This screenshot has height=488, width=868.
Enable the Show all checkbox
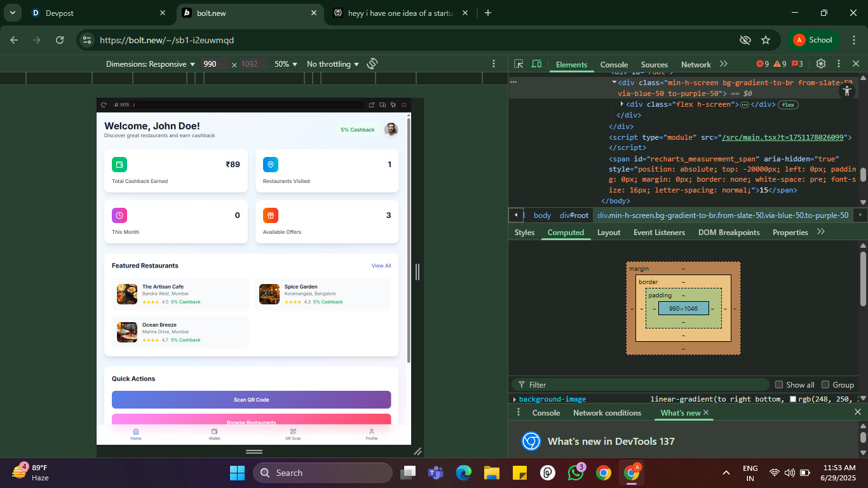779,384
